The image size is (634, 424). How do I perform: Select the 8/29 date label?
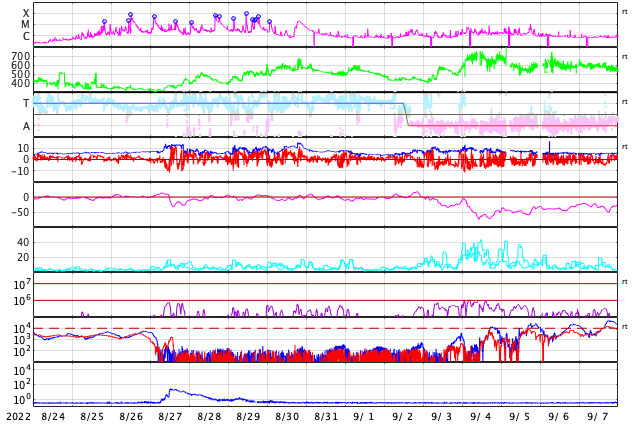click(x=248, y=416)
